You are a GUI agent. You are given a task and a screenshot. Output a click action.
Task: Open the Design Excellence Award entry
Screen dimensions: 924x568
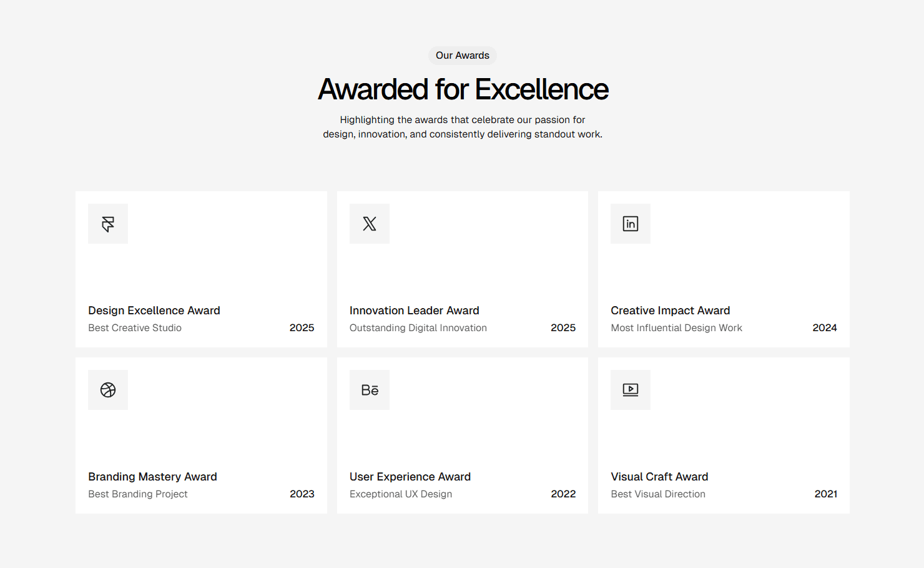[154, 310]
